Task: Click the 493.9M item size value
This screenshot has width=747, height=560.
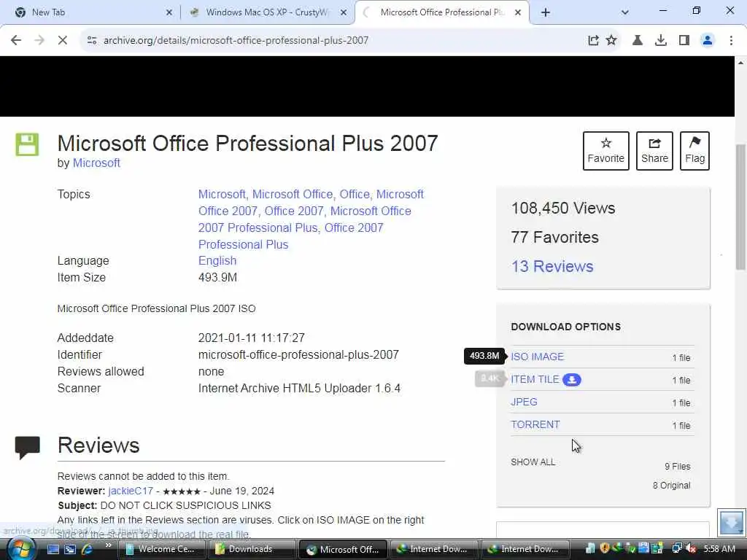Action: click(x=217, y=278)
